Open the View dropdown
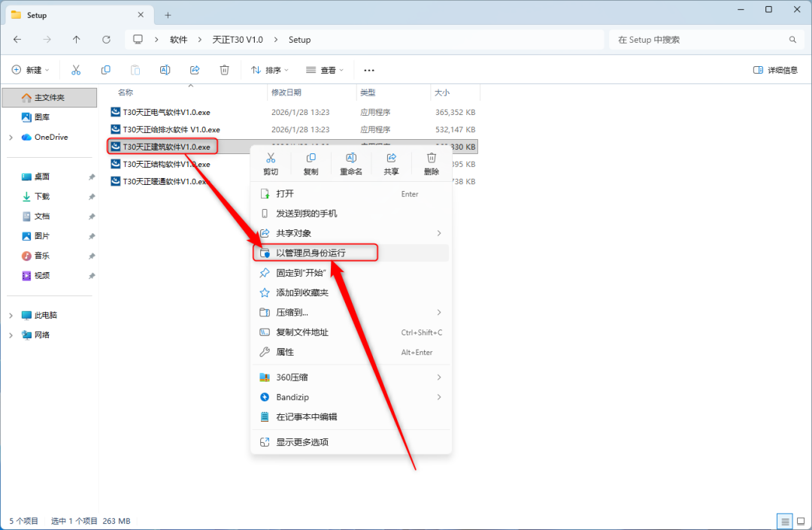The height and width of the screenshot is (530, 812). click(x=325, y=70)
